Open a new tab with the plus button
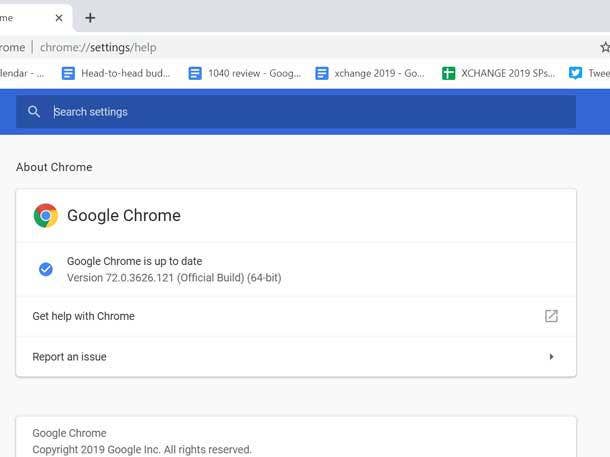Viewport: 610px width, 457px height. point(90,18)
